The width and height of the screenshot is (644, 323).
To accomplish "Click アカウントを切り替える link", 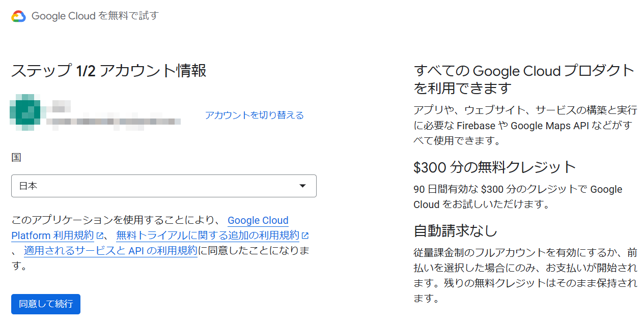I will pyautogui.click(x=254, y=115).
